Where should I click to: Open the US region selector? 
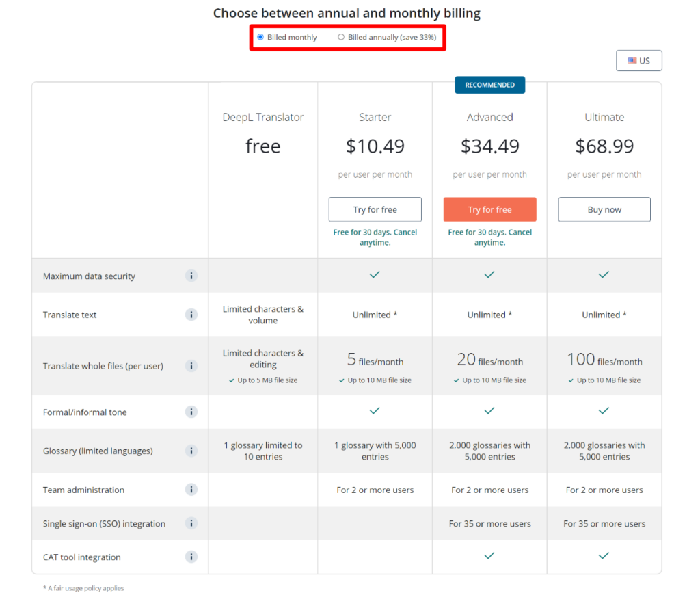pos(638,61)
